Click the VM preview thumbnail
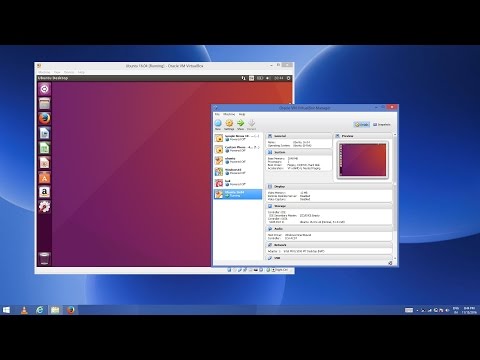Viewport: 480px width, 360px height. (x=363, y=160)
